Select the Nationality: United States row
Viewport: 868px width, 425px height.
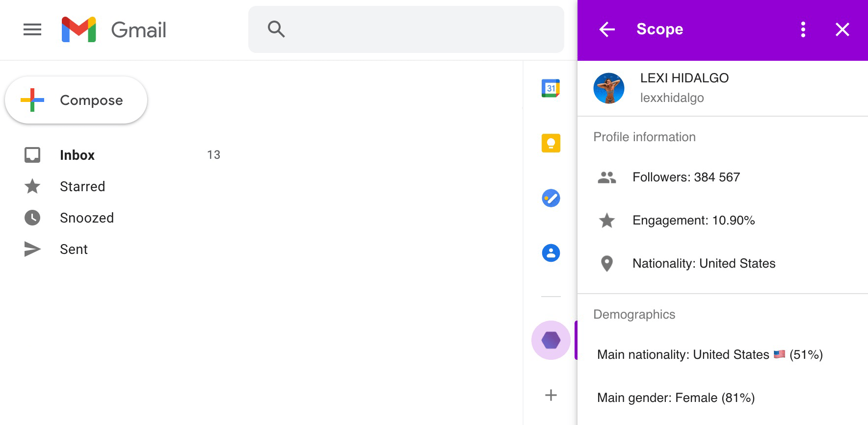723,264
